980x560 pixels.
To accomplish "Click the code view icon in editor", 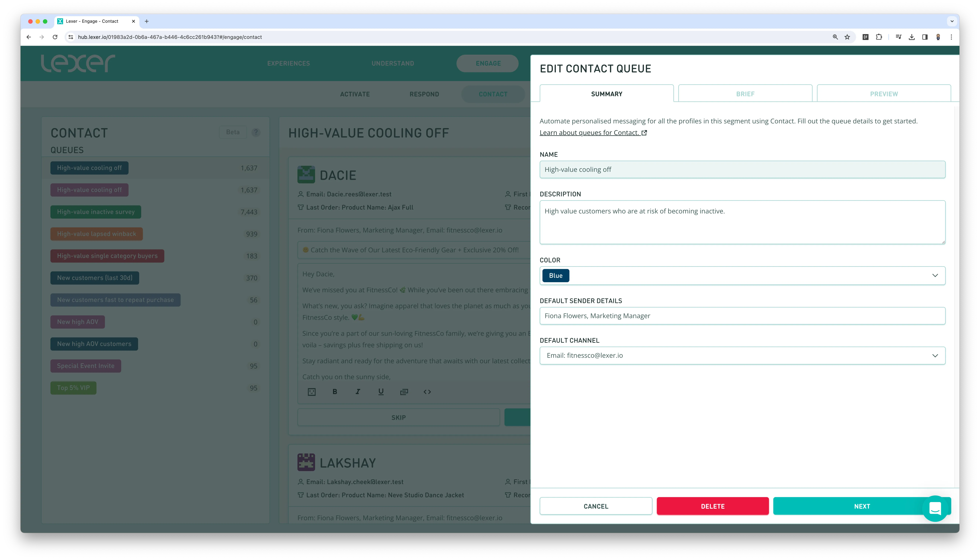I will coord(427,391).
